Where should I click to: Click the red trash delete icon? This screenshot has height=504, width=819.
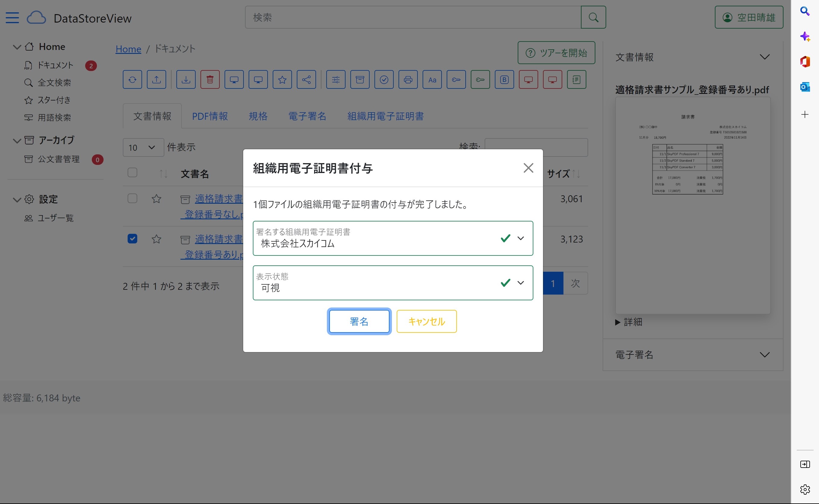pyautogui.click(x=210, y=80)
